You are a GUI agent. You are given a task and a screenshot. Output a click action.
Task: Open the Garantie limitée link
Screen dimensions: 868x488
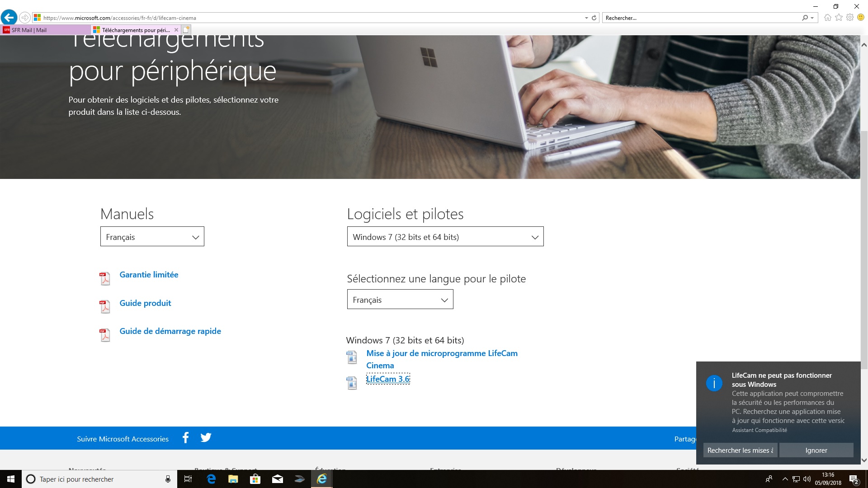point(149,275)
